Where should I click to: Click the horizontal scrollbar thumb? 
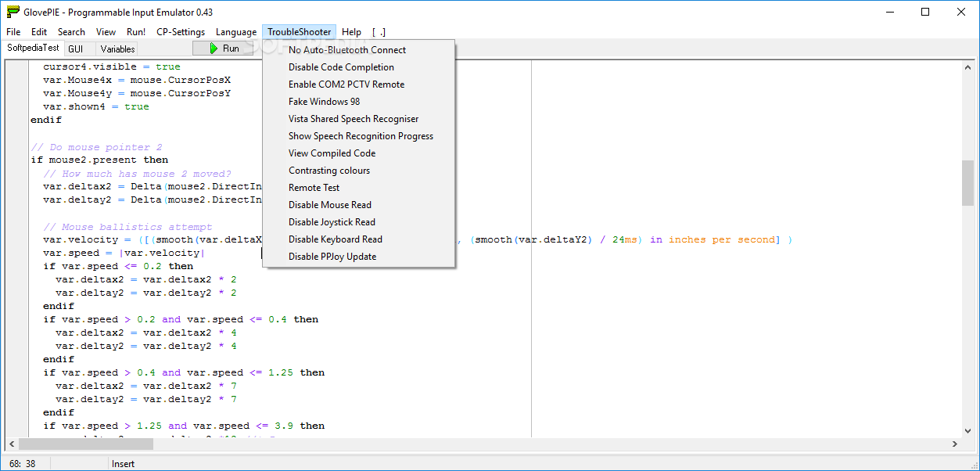click(x=86, y=444)
